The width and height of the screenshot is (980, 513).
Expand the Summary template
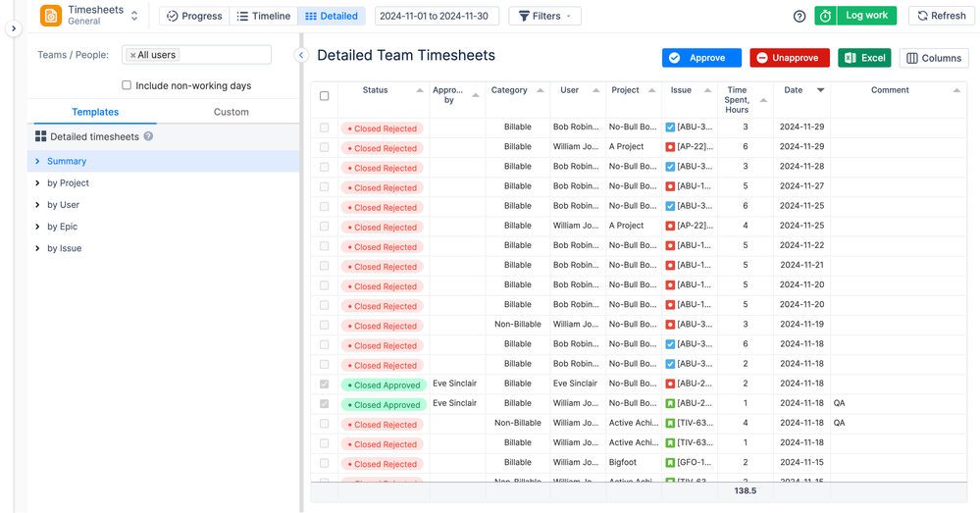[x=37, y=161]
